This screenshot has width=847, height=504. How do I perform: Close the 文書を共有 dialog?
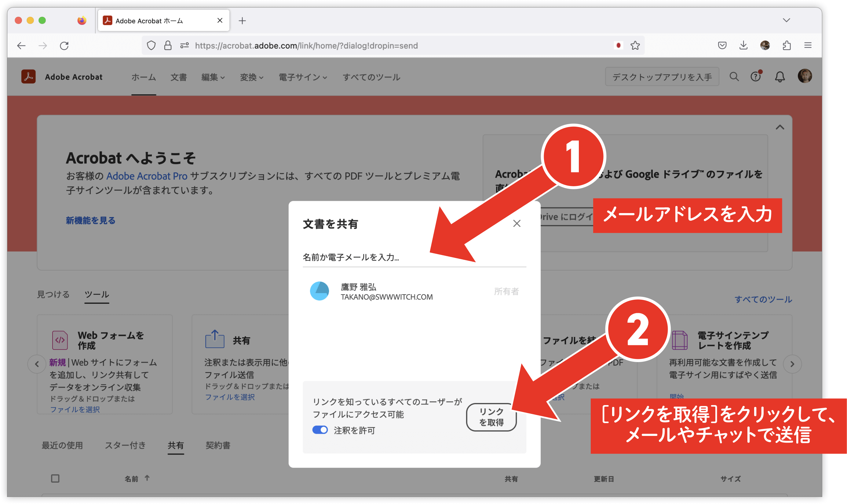tap(517, 223)
